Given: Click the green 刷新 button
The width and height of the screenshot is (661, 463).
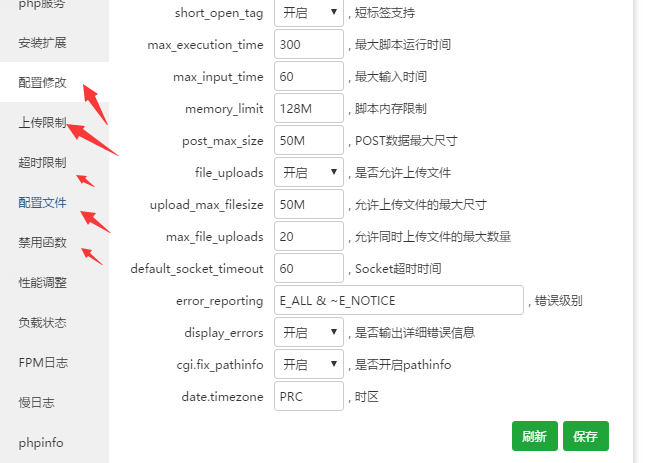Looking at the screenshot, I should pos(534,436).
